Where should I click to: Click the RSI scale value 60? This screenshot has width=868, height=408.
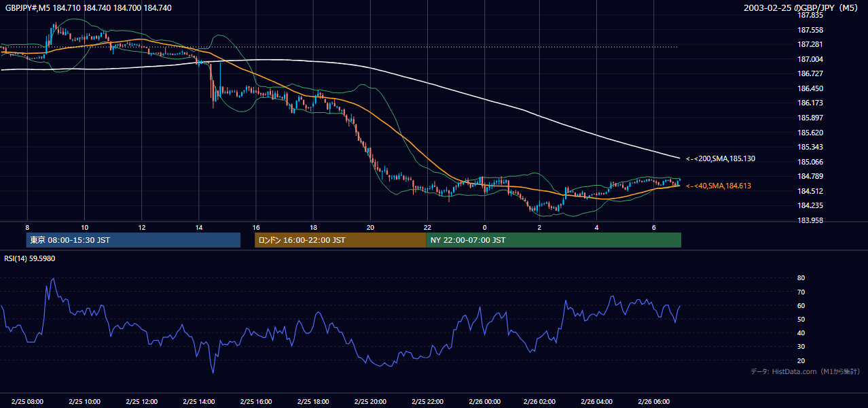[x=801, y=305]
